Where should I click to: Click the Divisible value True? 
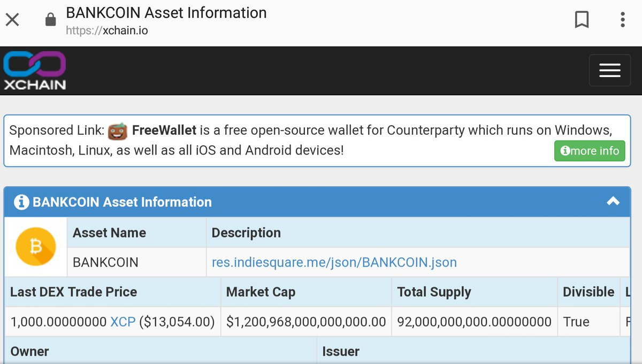point(576,322)
